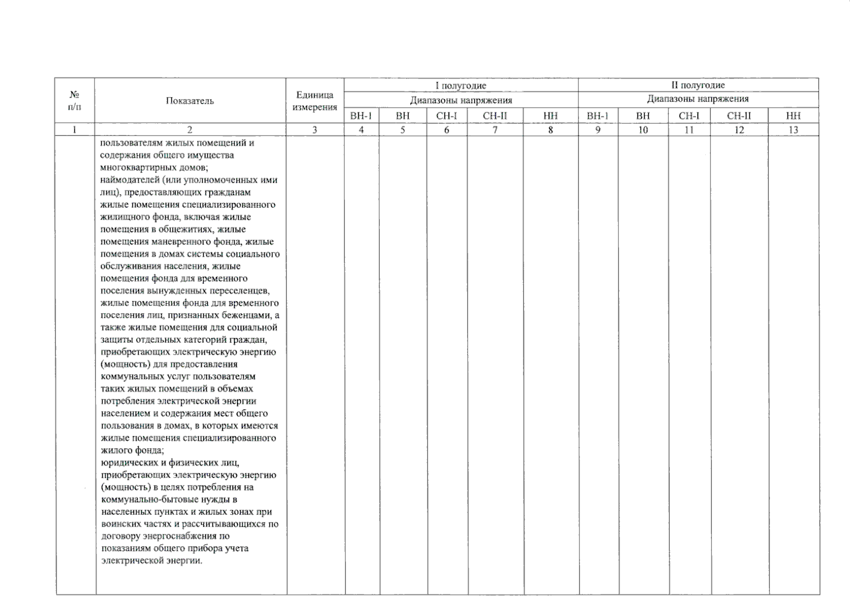
Task: Click the column number '10' cell
Action: click(x=643, y=130)
